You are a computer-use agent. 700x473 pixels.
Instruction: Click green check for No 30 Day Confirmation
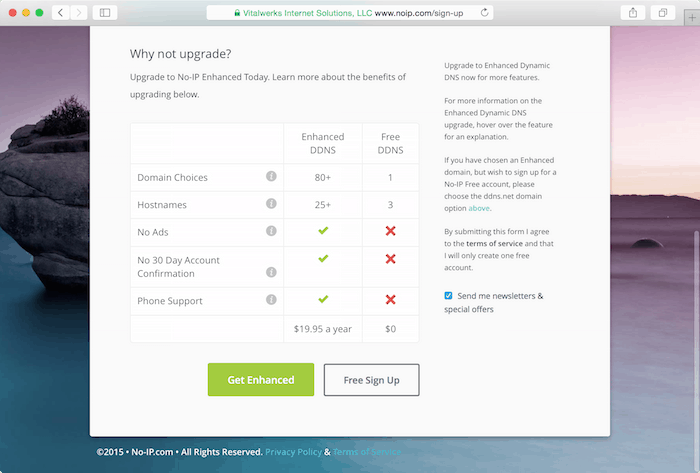tap(323, 258)
